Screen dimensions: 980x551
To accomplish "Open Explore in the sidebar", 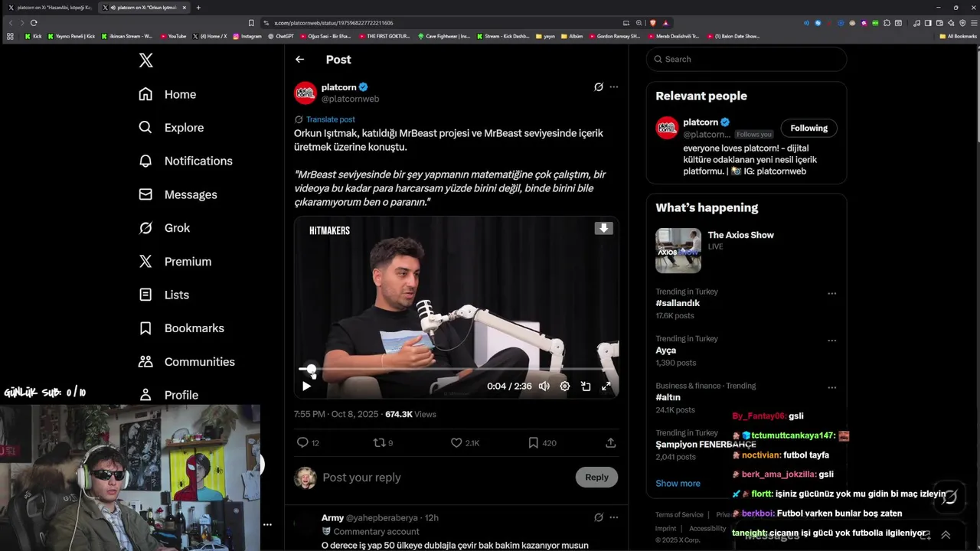I will [171, 128].
